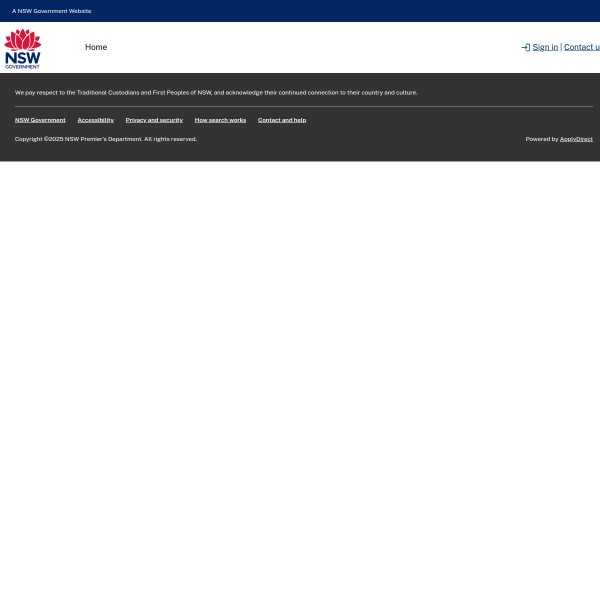This screenshot has width=600, height=600.
Task: Click the sign-in arrow icon
Action: (x=525, y=47)
